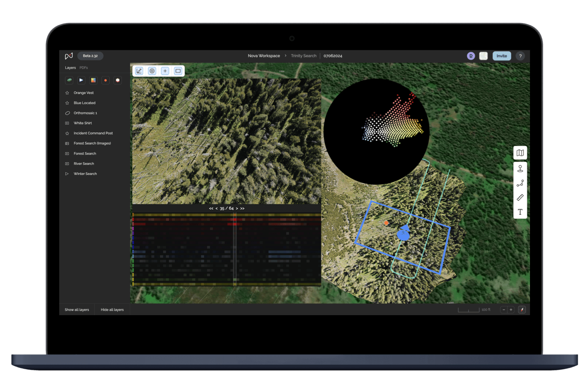Switch to the PDFs tab
Screen dimensions: 588x392
pos(83,67)
